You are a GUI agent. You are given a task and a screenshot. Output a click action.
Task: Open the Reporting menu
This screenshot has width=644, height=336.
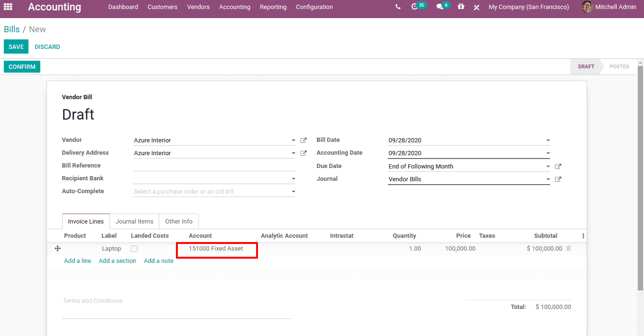[x=273, y=7]
